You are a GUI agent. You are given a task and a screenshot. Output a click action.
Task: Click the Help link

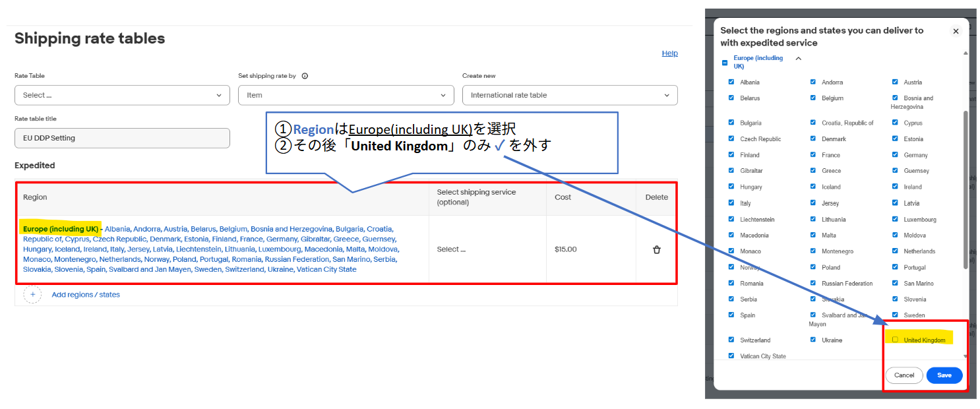point(669,53)
